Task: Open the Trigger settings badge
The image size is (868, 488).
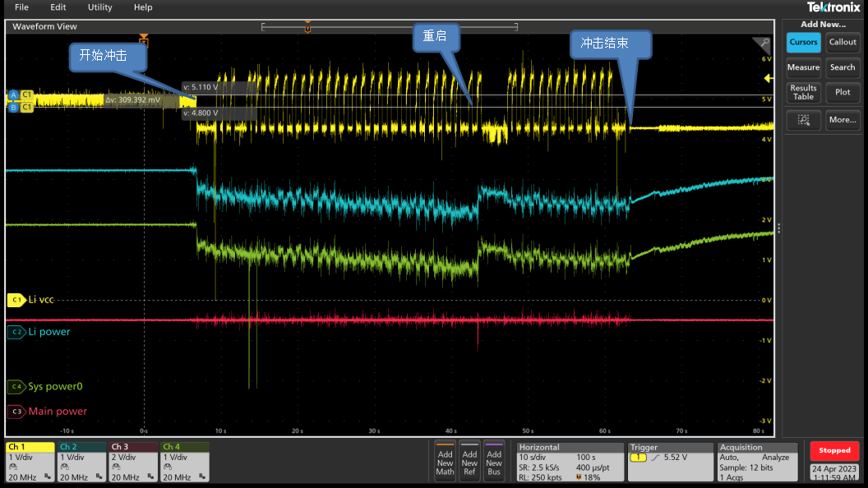Action: tap(670, 461)
